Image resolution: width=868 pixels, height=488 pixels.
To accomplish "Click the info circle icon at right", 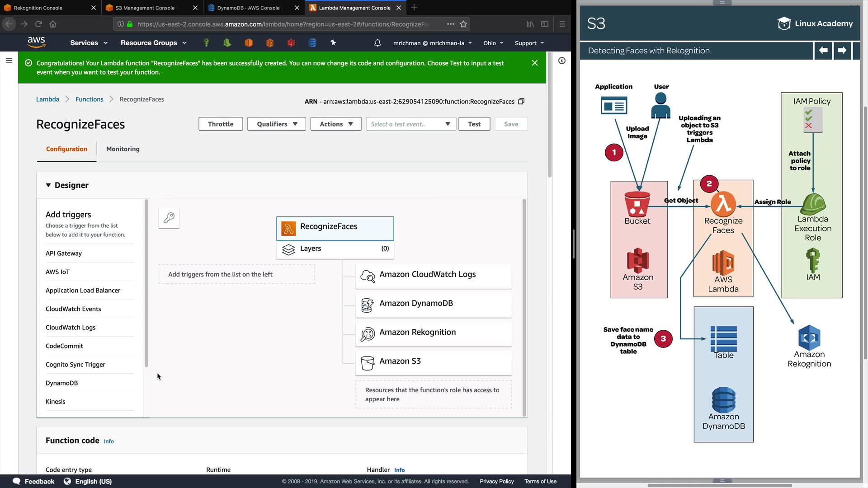I will pos(562,61).
